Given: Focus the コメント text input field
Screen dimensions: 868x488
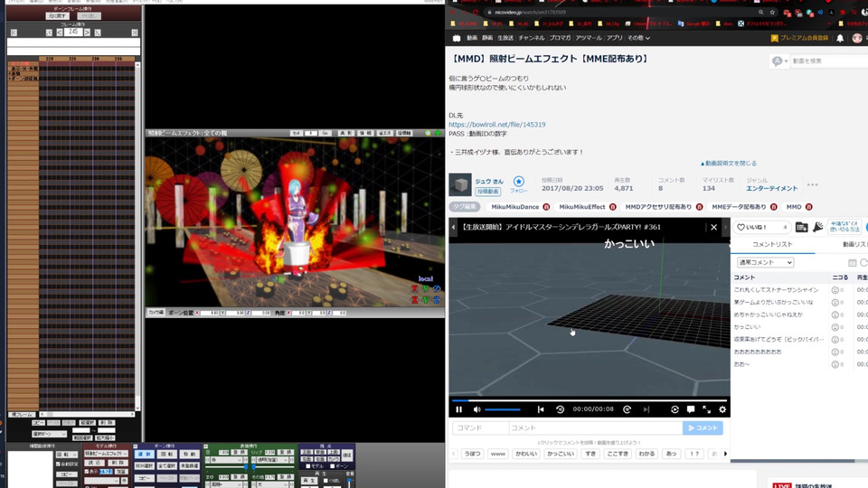Looking at the screenshot, I should [596, 427].
